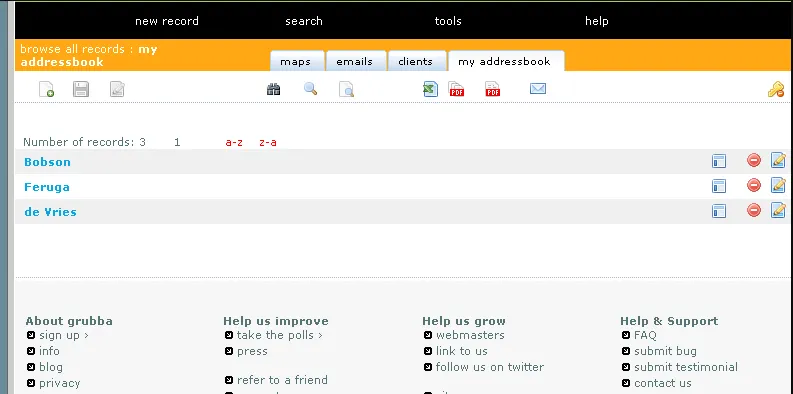Open the Bobson record
Screen dimensions: 793x394
click(x=48, y=162)
